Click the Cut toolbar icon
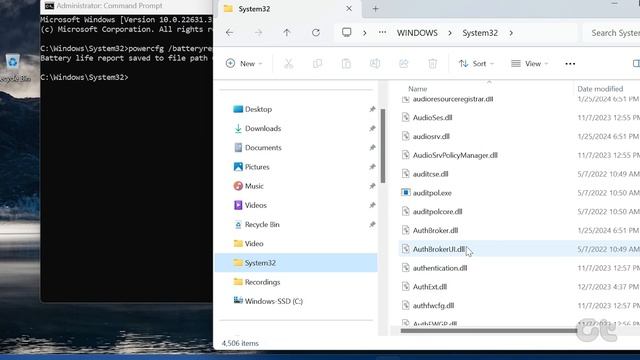The width and height of the screenshot is (640, 360). [289, 64]
